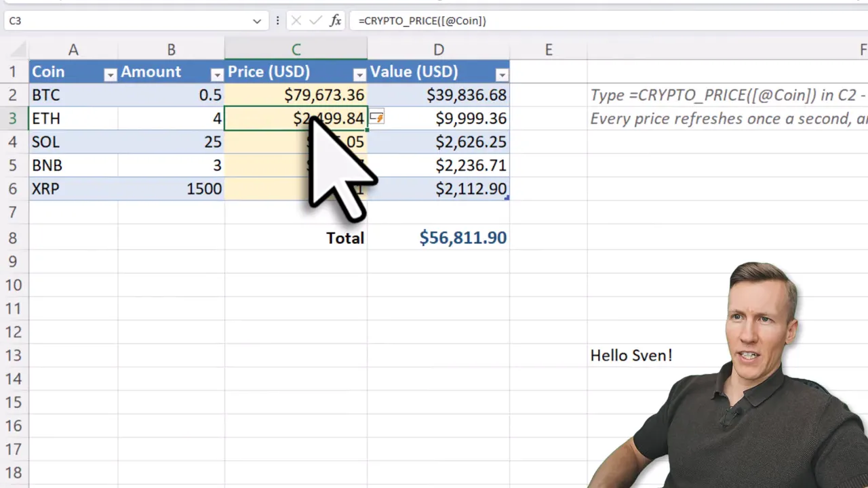868x488 pixels.
Task: Select the ETH cell
Action: tap(73, 119)
